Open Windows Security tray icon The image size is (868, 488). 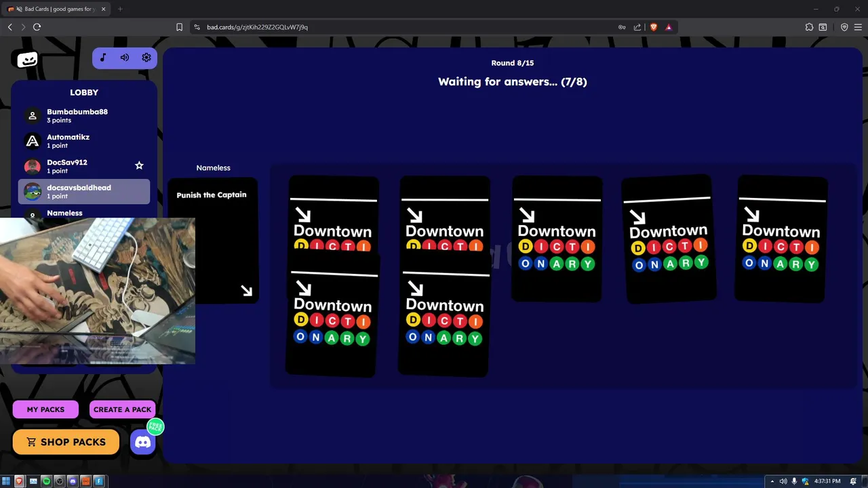(805, 481)
